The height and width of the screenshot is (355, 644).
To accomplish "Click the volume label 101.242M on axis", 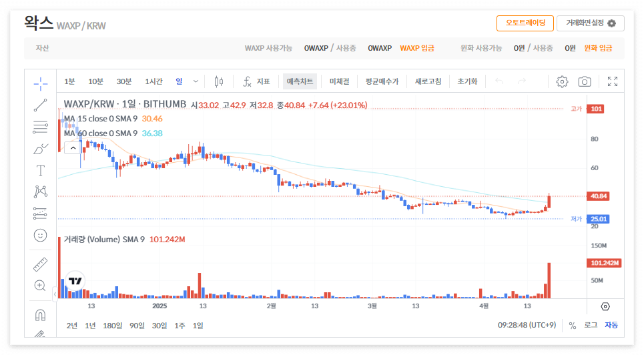I will [x=604, y=263].
